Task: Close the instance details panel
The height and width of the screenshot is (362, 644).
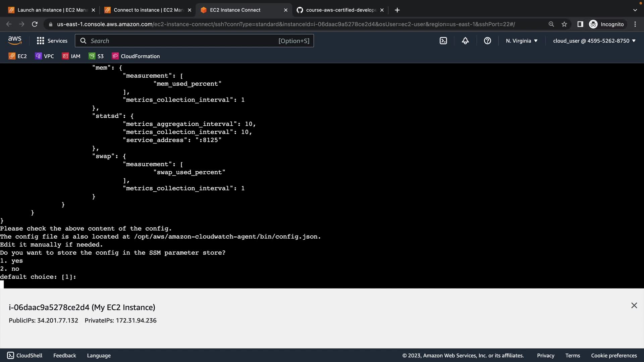Action: tap(634, 305)
